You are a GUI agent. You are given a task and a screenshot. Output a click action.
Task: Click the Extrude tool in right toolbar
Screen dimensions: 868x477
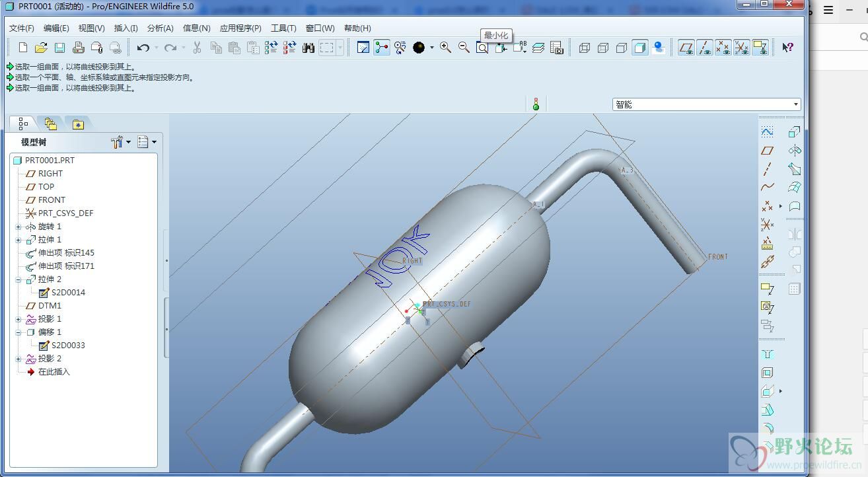point(795,132)
